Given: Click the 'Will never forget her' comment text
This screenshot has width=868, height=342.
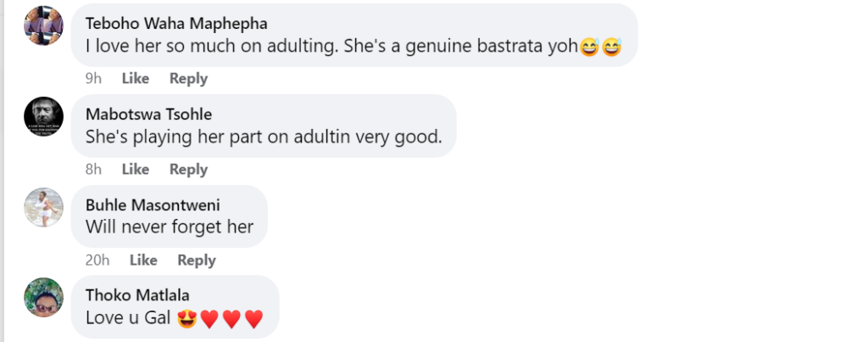Looking at the screenshot, I should click(170, 226).
